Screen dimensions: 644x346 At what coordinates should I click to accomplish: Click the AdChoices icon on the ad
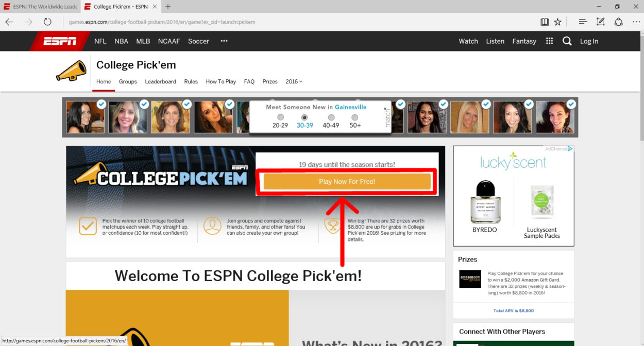coord(570,149)
